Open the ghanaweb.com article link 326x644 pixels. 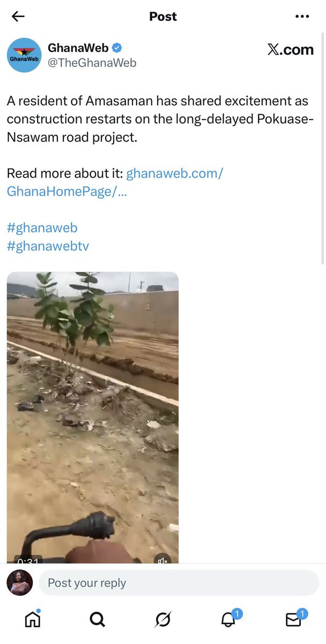click(x=115, y=182)
